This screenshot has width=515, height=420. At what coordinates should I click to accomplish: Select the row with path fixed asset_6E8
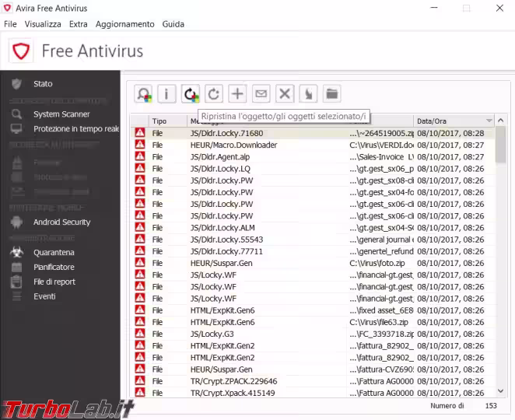313,310
